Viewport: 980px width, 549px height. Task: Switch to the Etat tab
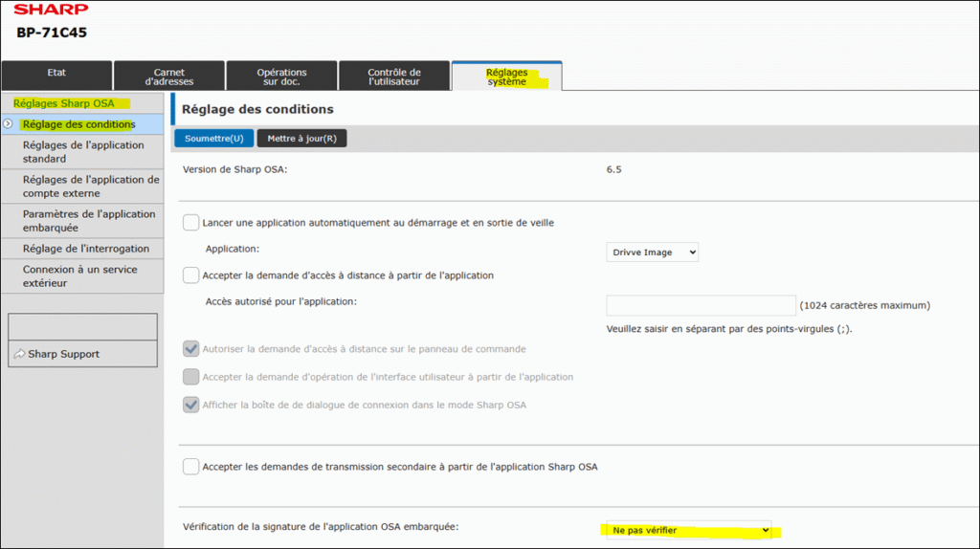(56, 76)
